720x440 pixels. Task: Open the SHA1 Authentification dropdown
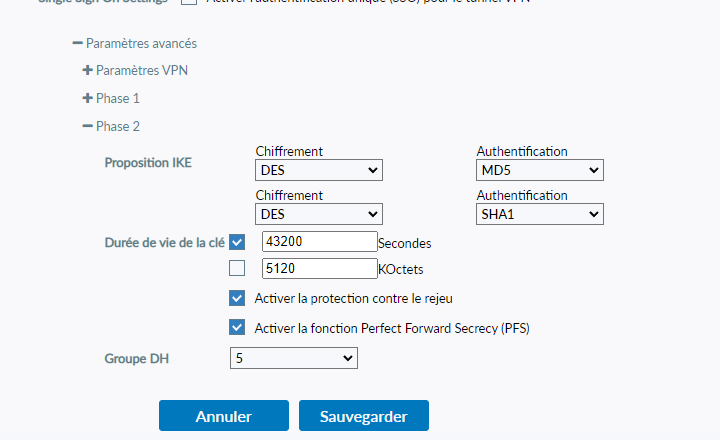[x=540, y=214]
